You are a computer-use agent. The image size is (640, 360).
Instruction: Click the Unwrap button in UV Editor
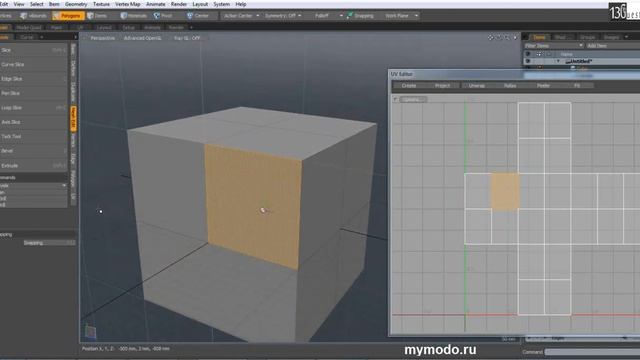(477, 85)
